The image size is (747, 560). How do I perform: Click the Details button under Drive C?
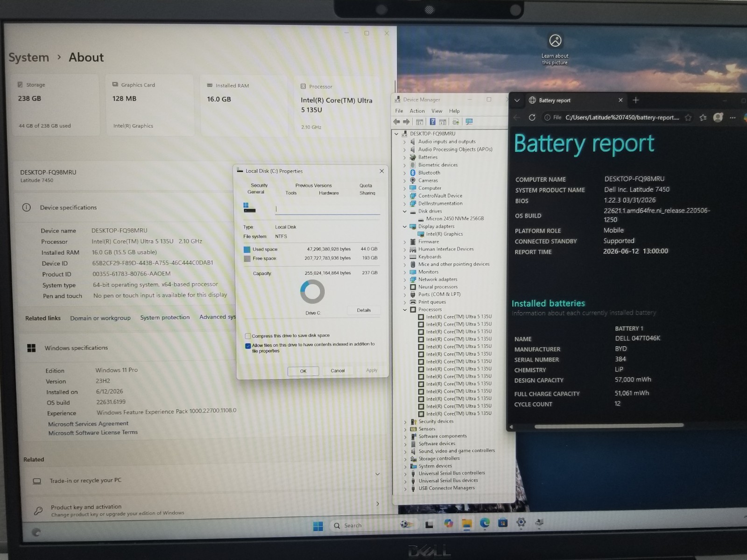[x=364, y=310]
